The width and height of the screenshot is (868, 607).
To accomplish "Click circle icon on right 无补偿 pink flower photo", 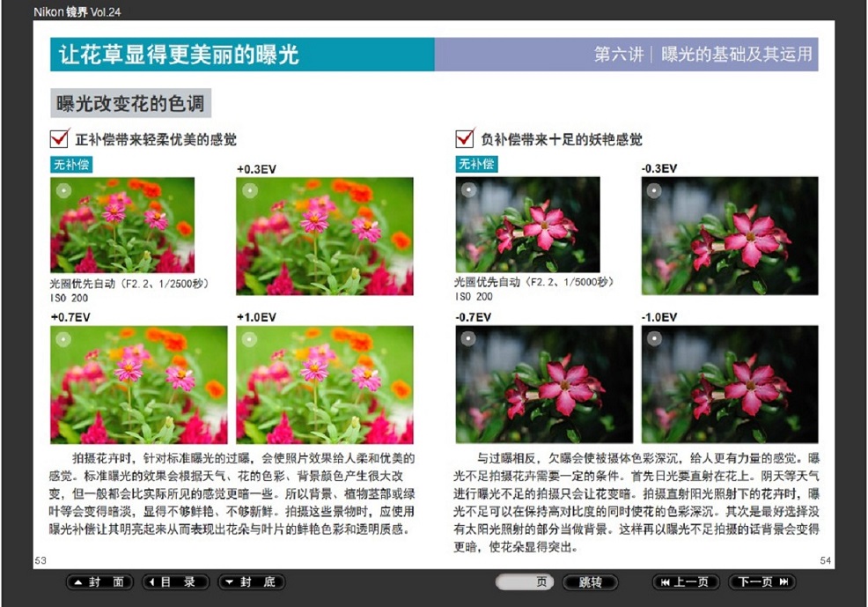I will click(468, 189).
